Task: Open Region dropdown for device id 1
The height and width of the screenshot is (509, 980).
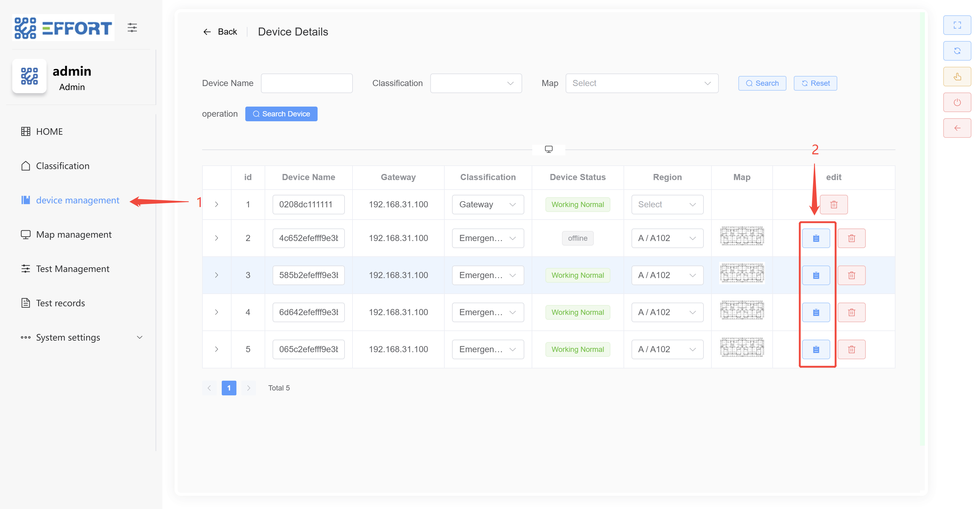Action: 667,205
